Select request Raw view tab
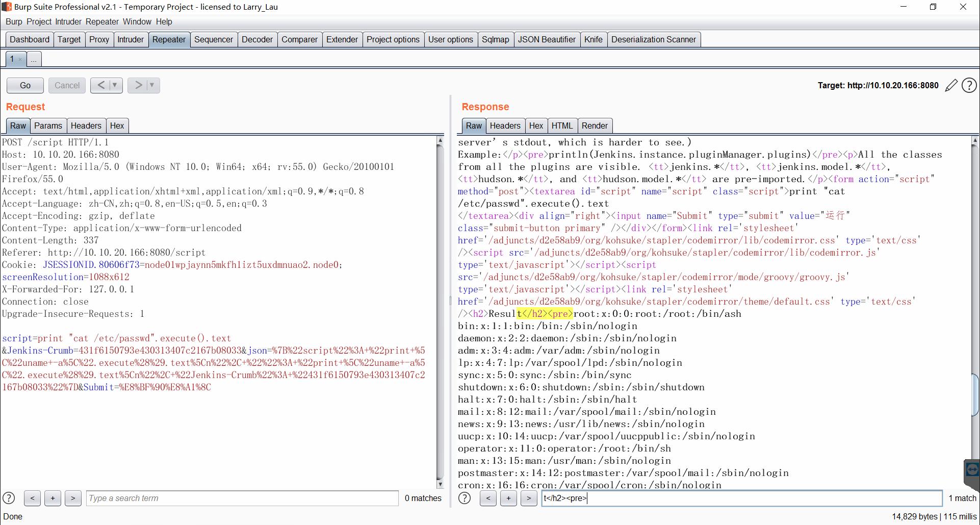 pos(18,126)
